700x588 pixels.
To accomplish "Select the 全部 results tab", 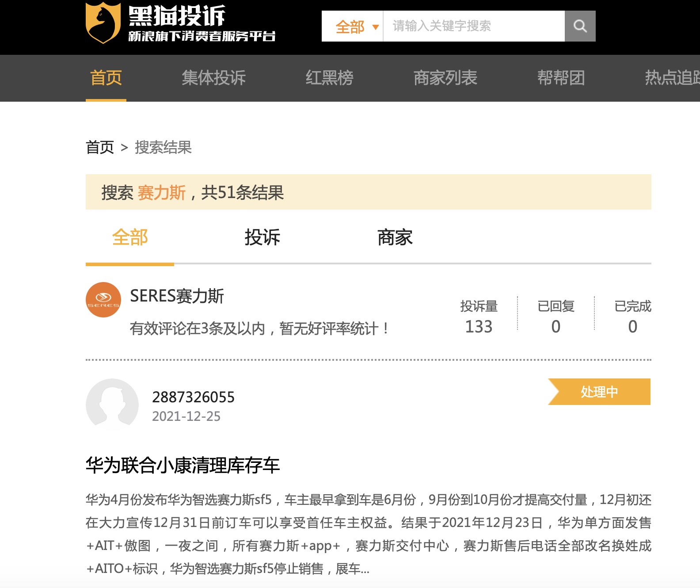I will coord(130,237).
